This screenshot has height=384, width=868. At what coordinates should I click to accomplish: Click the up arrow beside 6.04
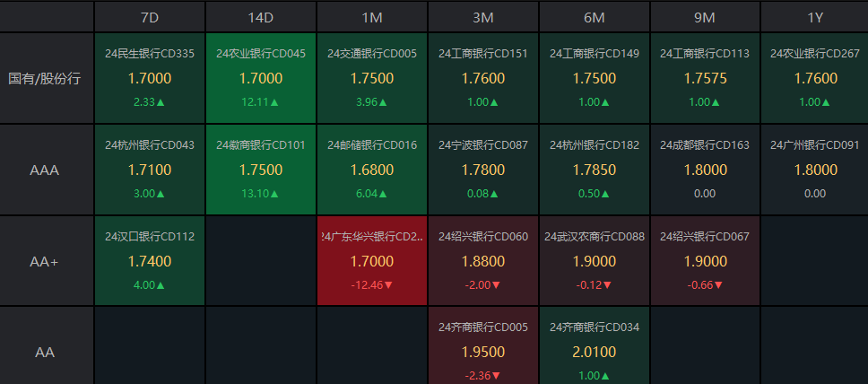coord(384,194)
